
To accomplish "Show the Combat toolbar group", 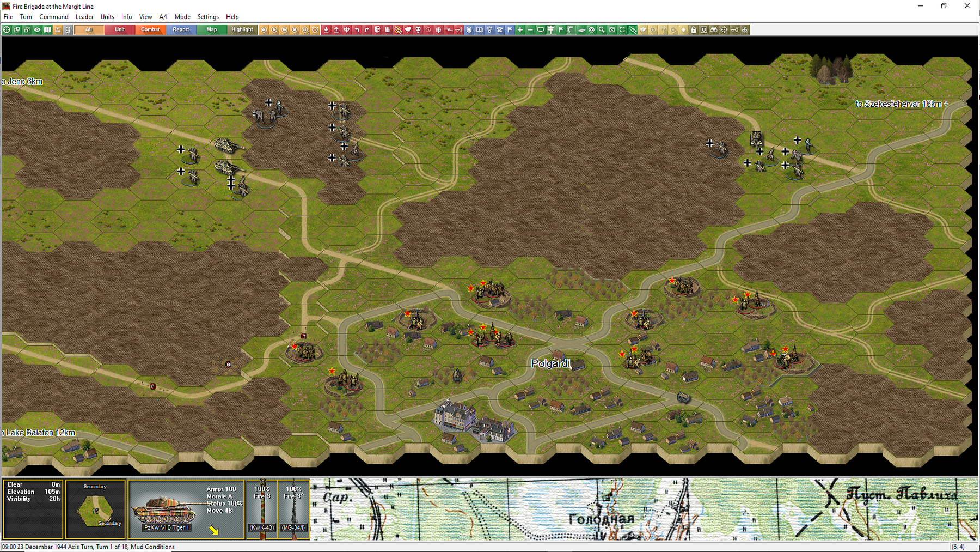I will [150, 29].
